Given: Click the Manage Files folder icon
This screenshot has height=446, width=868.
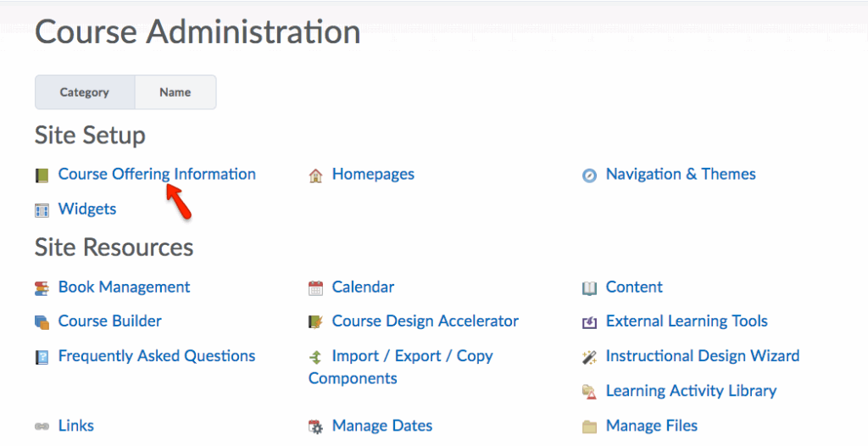Looking at the screenshot, I should point(589,426).
